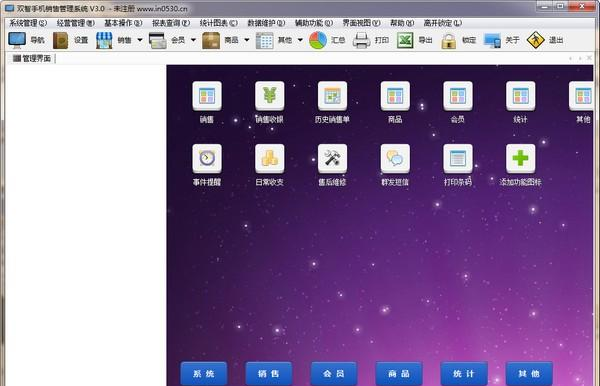Click the 销售 store icon in toolbar
This screenshot has height=386, width=600.
pos(104,40)
